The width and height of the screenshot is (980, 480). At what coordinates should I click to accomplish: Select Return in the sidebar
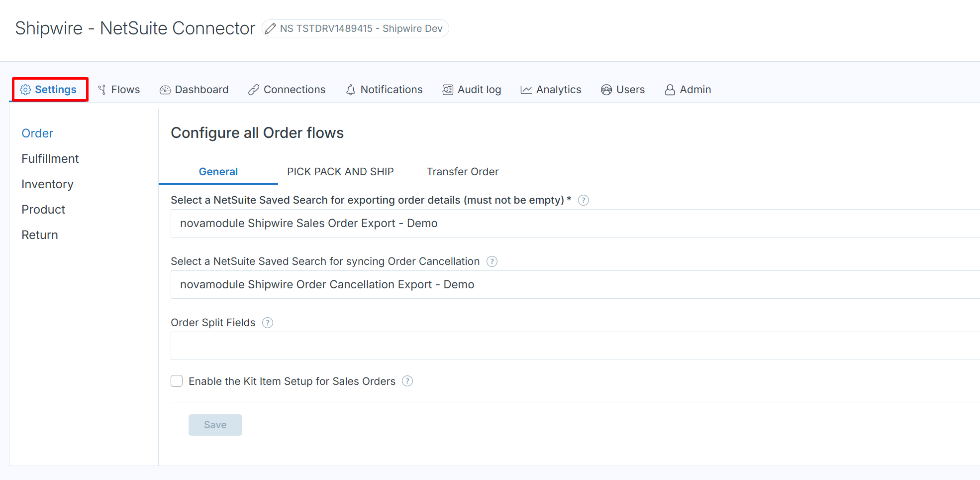(40, 235)
